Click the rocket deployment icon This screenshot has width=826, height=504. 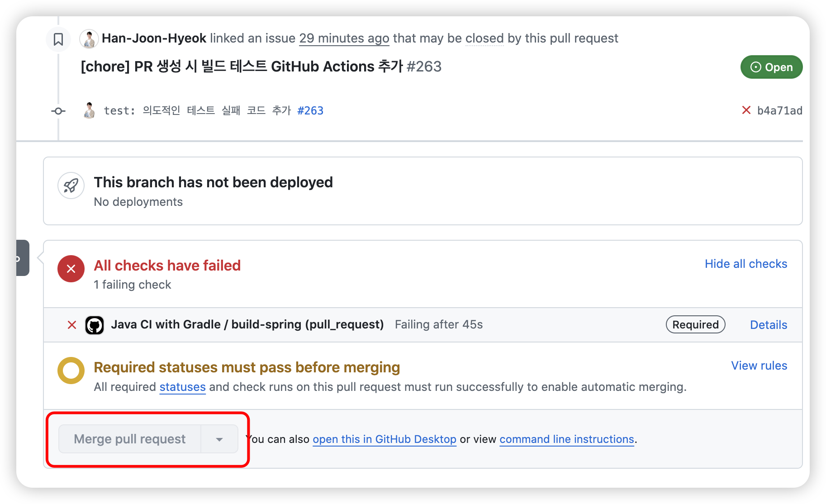tap(71, 185)
